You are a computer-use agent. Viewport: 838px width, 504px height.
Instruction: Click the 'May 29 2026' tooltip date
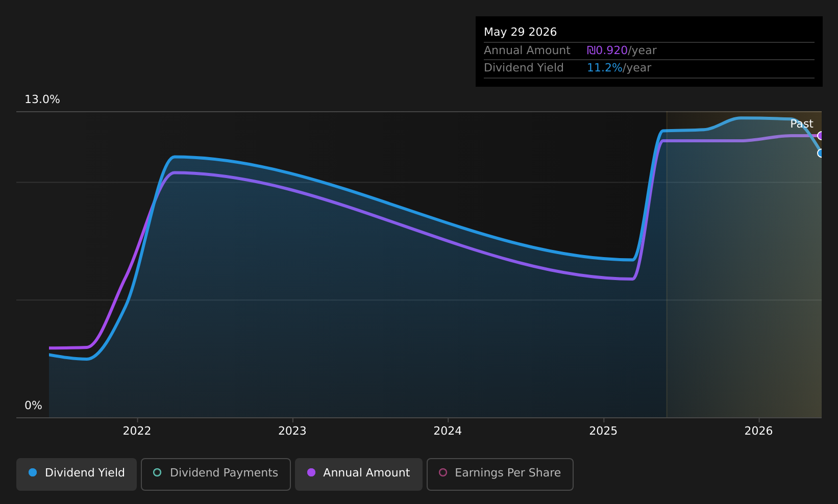click(520, 32)
